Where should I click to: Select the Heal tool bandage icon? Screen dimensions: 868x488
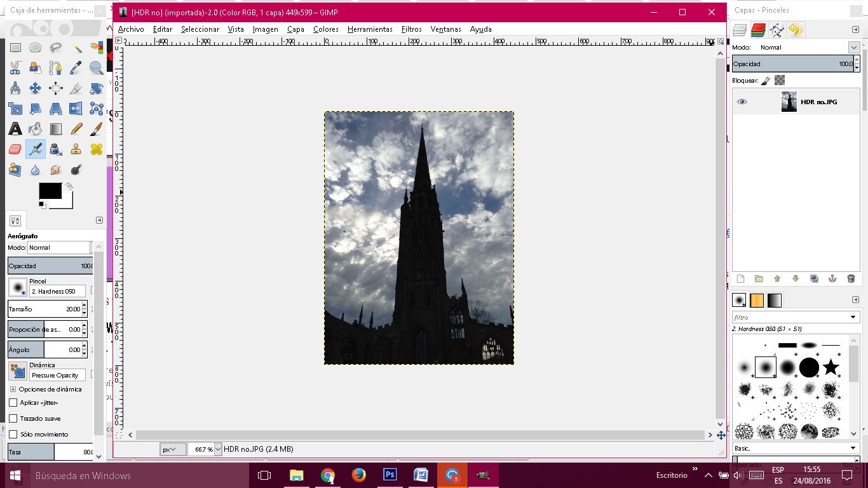97,149
